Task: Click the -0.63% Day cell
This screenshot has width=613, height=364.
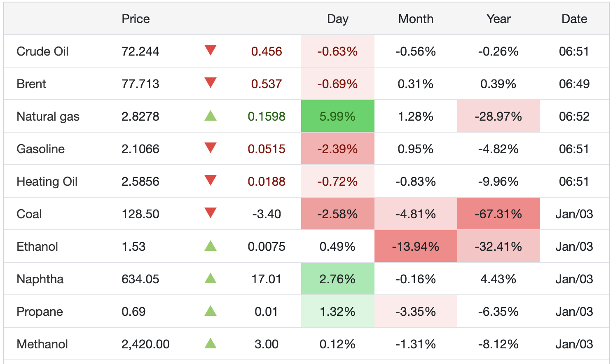Action: click(x=338, y=51)
